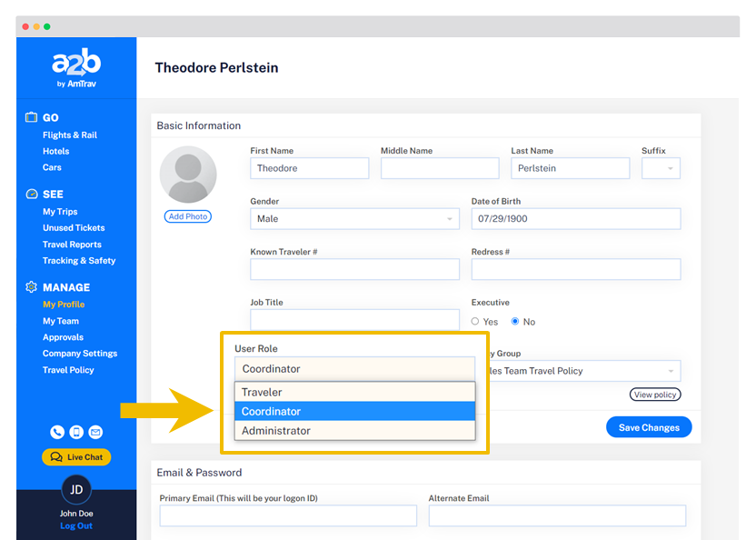Open Flights & Rail in the sidebar
This screenshot has height=540, width=756.
[70, 135]
